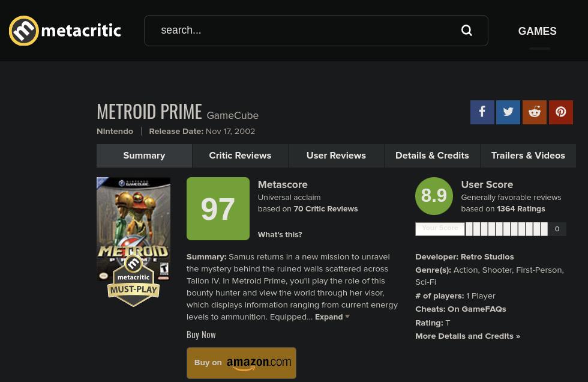Click the User Score heading
Image resolution: width=588 pixels, height=382 pixels.
pos(487,184)
